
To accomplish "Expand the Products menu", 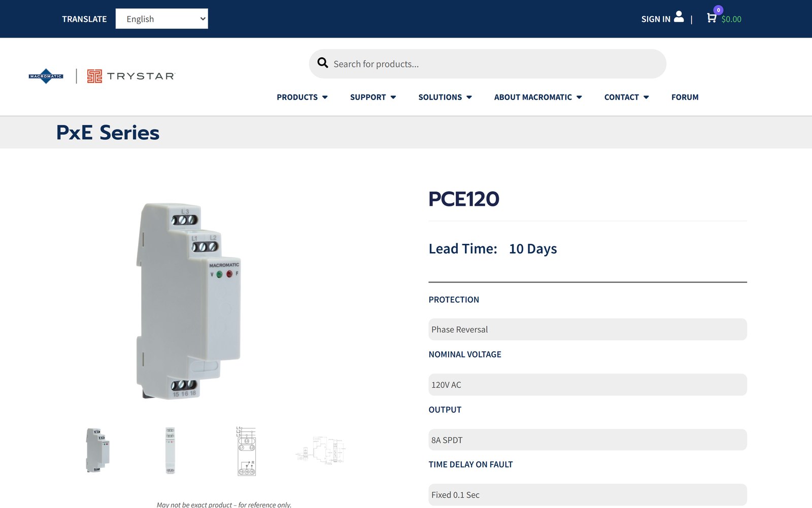I will click(x=302, y=97).
